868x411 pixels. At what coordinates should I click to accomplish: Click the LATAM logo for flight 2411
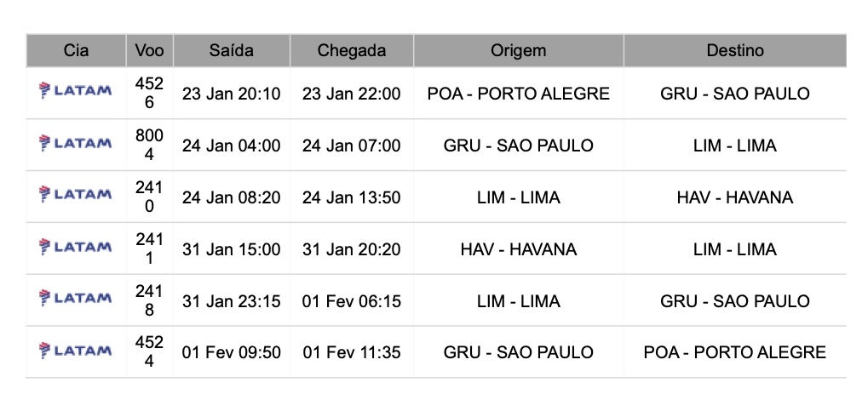point(76,248)
